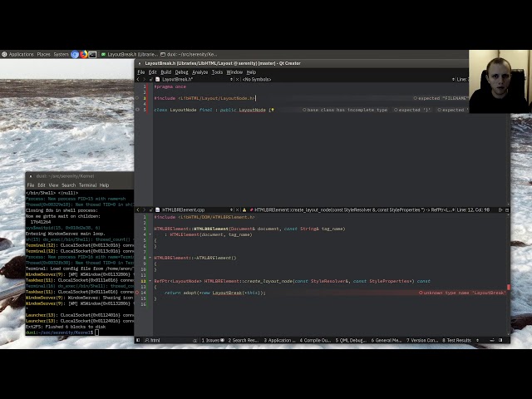Open the Edit menu in Qt Creator
This screenshot has height=399, width=532.
[152, 72]
